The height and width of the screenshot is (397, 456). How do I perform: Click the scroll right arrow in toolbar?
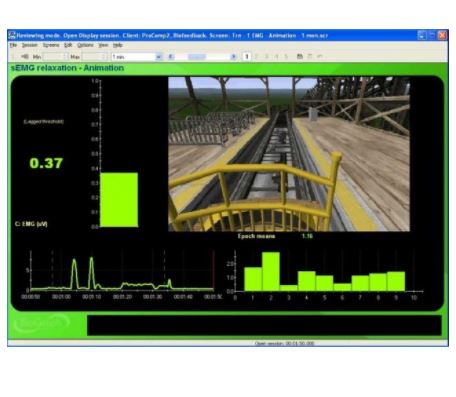coord(234,57)
